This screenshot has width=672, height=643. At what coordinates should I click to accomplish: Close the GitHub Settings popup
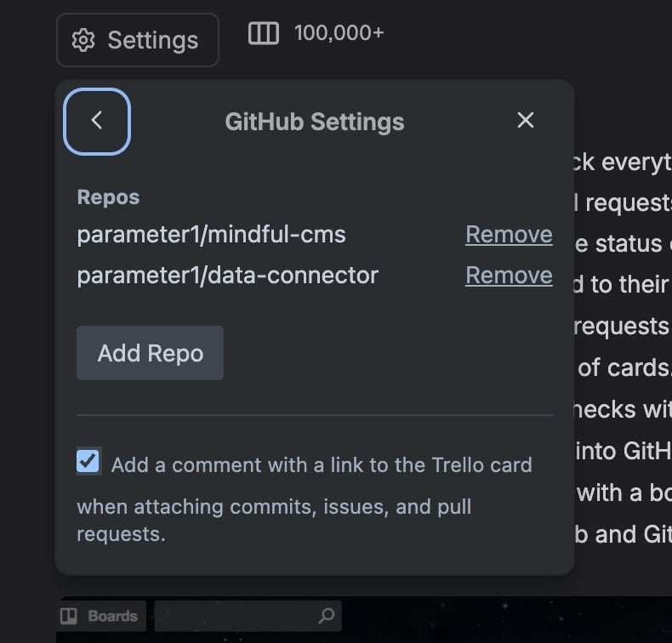pos(526,120)
